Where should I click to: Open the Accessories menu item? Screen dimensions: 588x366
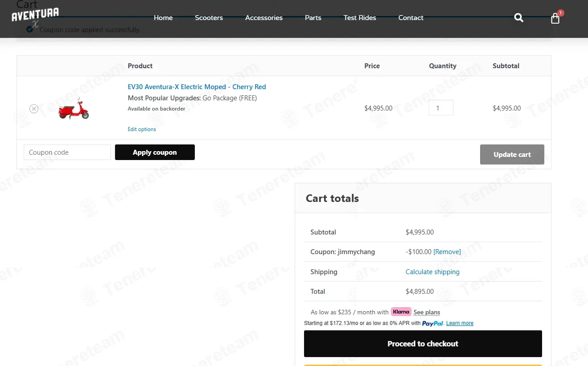[x=264, y=18]
